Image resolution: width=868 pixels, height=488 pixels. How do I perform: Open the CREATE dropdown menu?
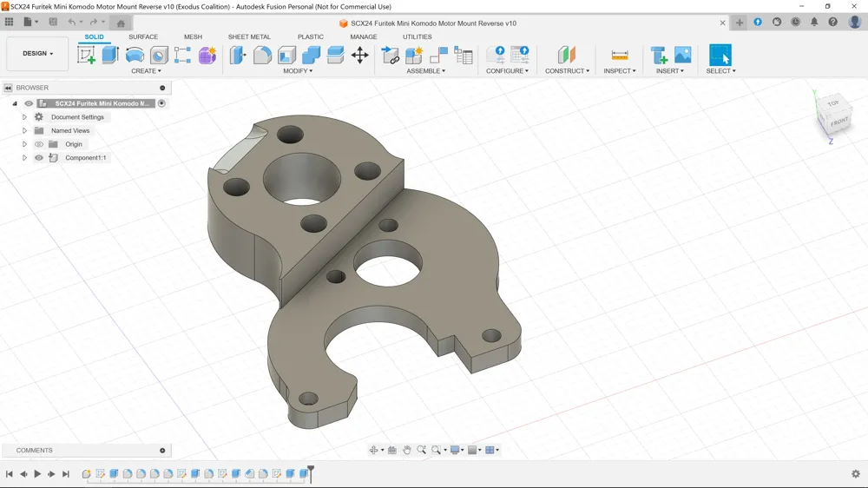146,71
